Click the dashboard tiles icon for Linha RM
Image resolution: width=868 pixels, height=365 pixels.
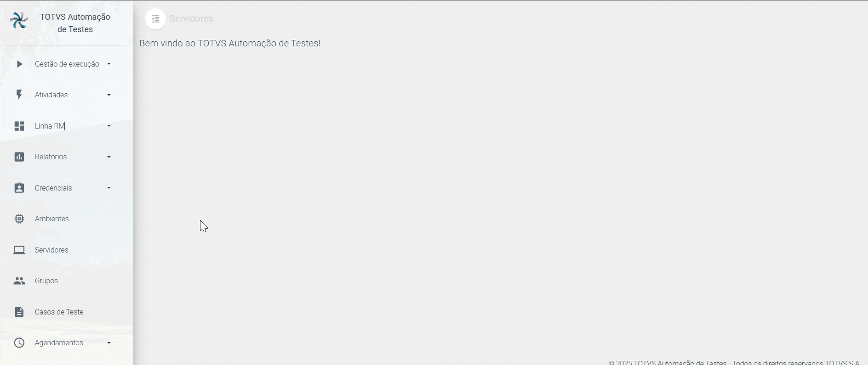(19, 126)
